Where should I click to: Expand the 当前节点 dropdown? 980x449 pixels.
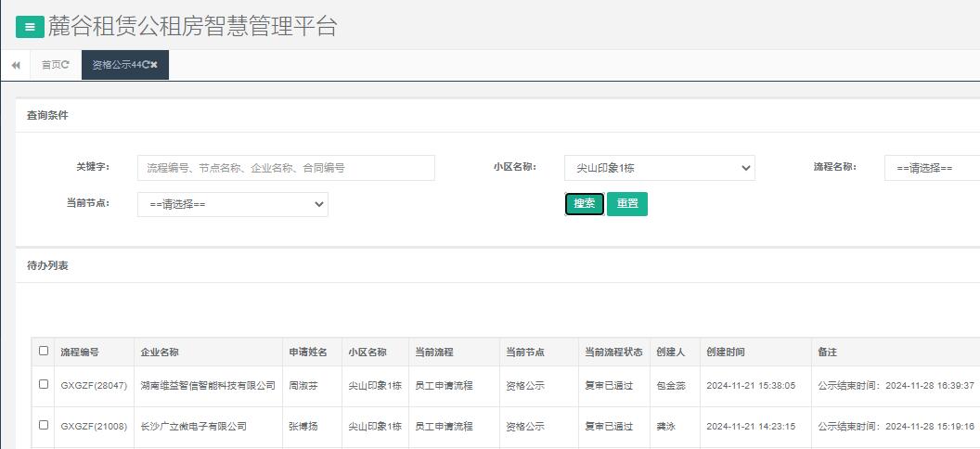click(x=232, y=204)
